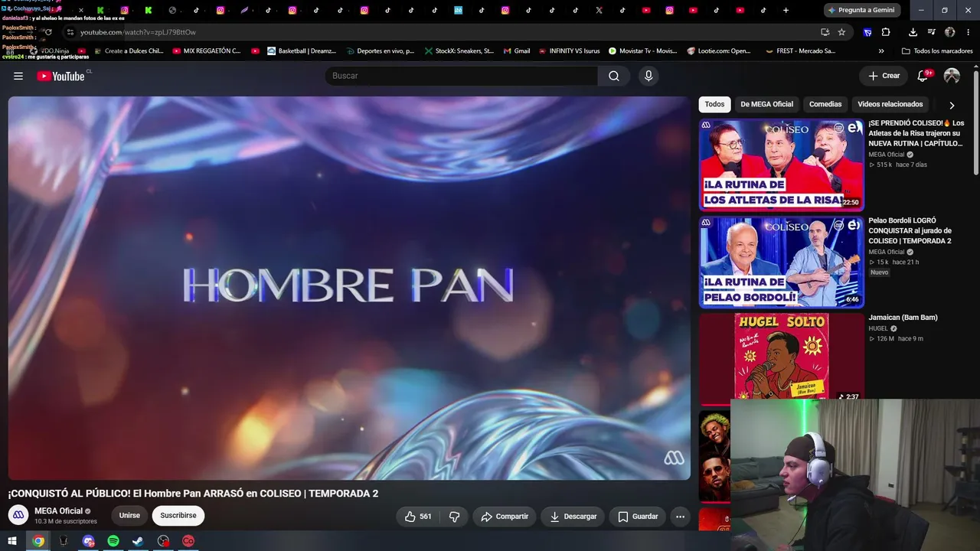Open Spotify from the taskbar
The image size is (980, 551).
coord(113,541)
